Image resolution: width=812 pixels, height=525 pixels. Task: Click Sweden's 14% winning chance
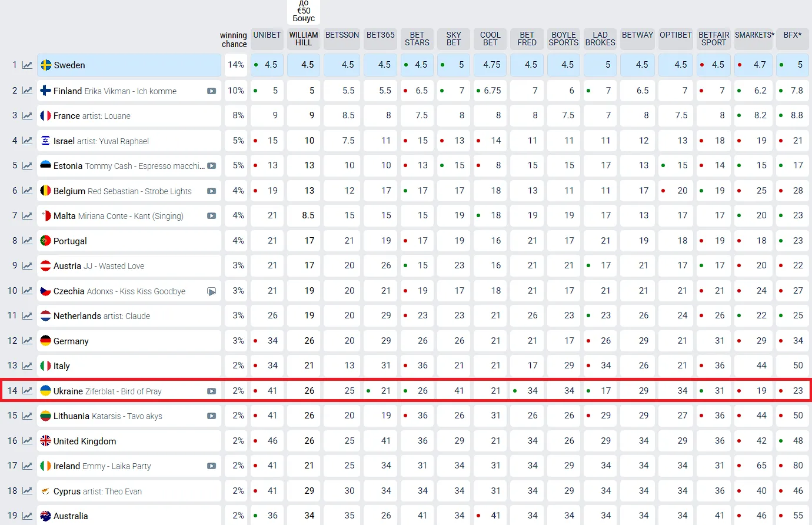(x=236, y=65)
